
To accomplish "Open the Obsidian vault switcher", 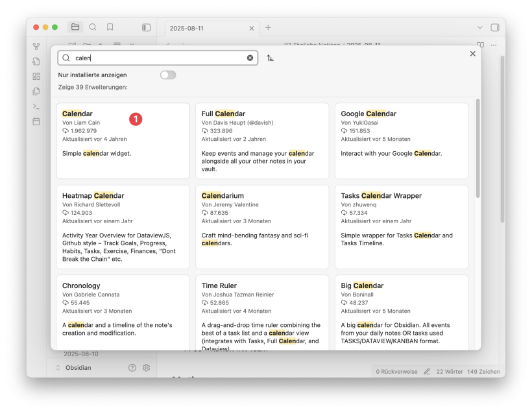I will tap(75, 368).
